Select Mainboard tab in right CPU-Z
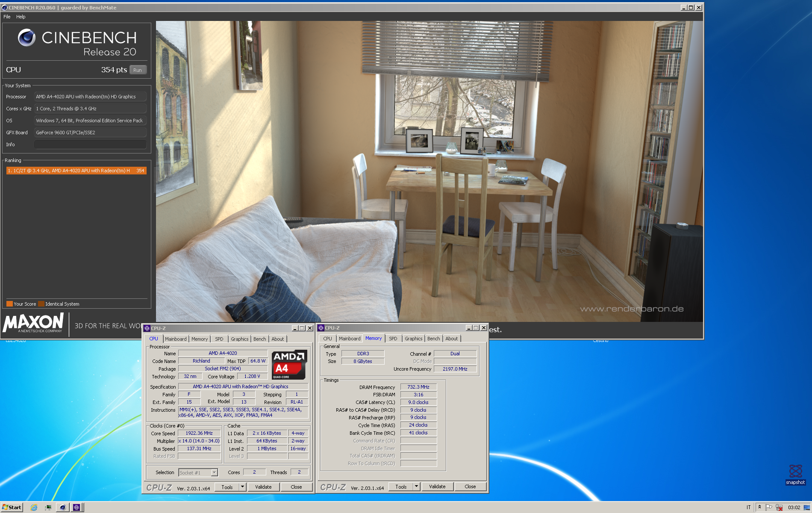 pyautogui.click(x=350, y=339)
